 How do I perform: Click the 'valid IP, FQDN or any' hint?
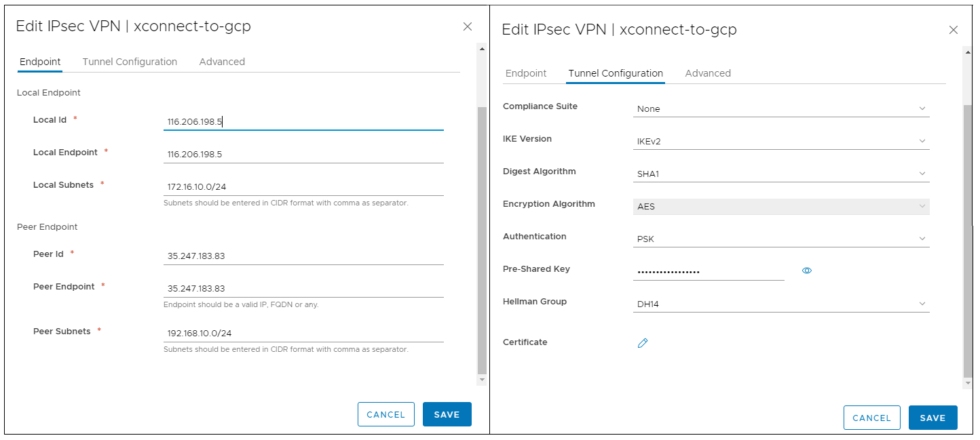tap(241, 304)
